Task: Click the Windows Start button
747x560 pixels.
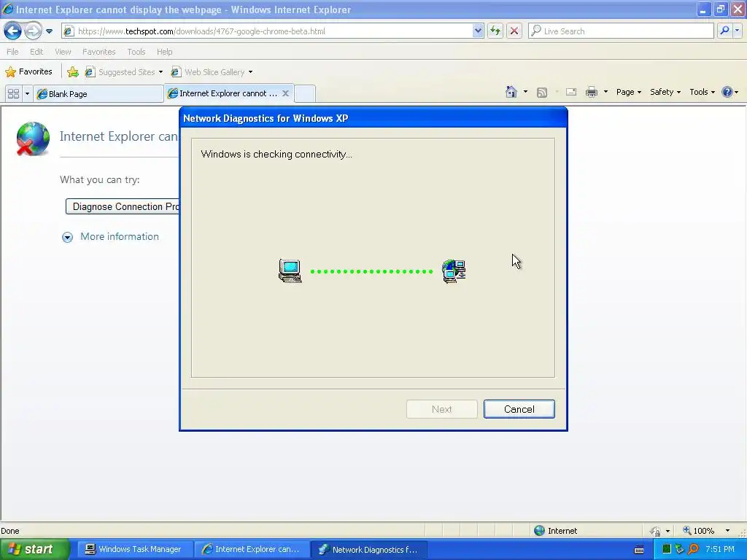Action: click(34, 550)
